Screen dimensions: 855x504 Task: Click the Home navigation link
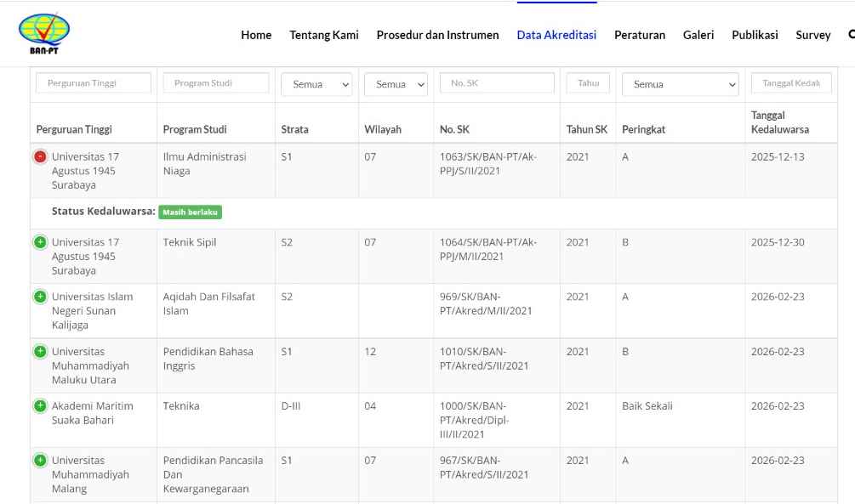click(x=256, y=35)
